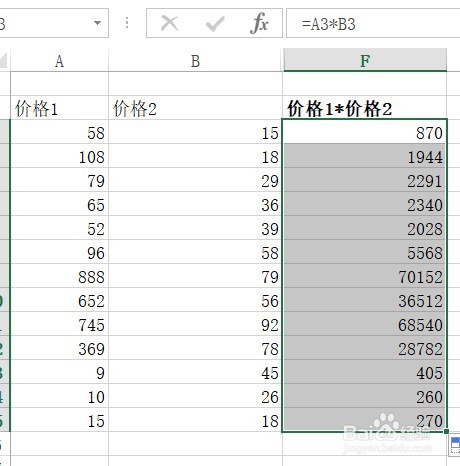460x466 pixels.
Task: Select the cell containing 369
Action: (59, 348)
